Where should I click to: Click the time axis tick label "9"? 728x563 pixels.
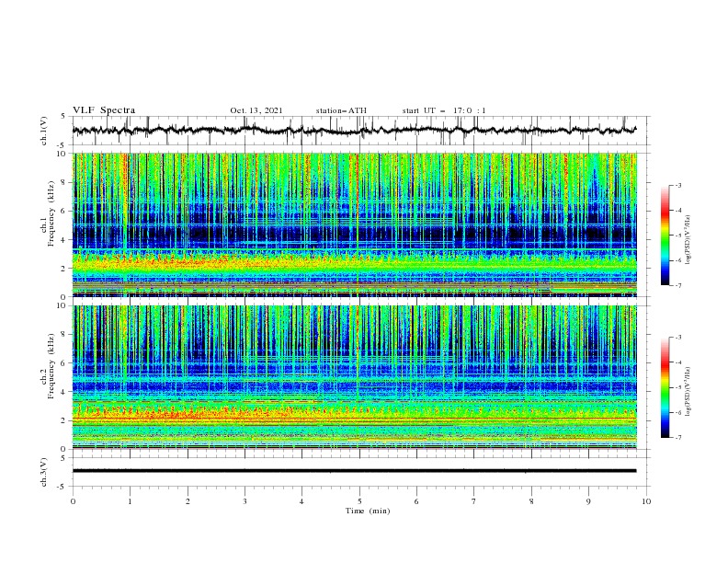tap(588, 501)
